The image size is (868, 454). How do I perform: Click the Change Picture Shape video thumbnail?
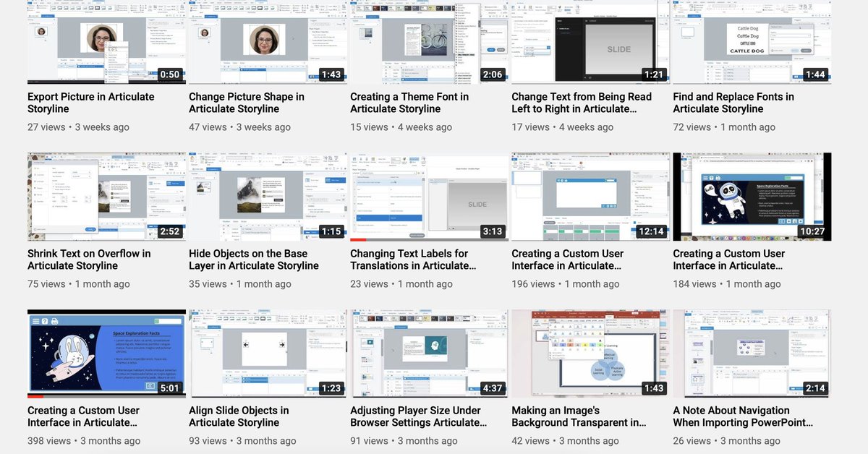pos(268,41)
